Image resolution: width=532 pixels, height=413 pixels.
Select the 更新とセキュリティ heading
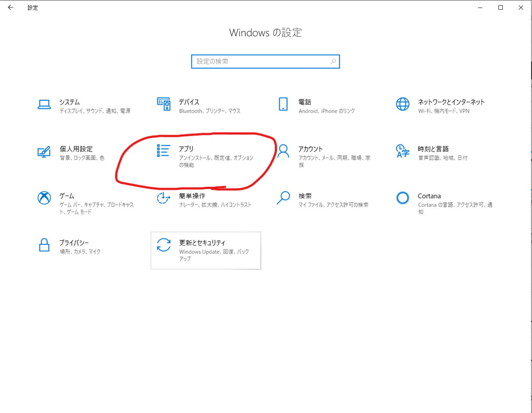[202, 243]
